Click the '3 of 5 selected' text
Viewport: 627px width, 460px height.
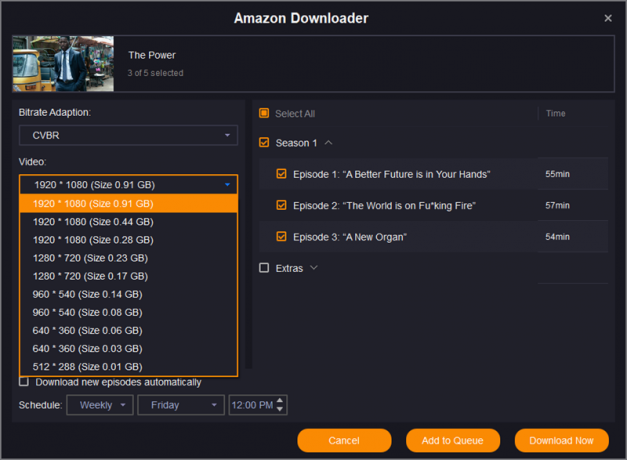point(156,73)
